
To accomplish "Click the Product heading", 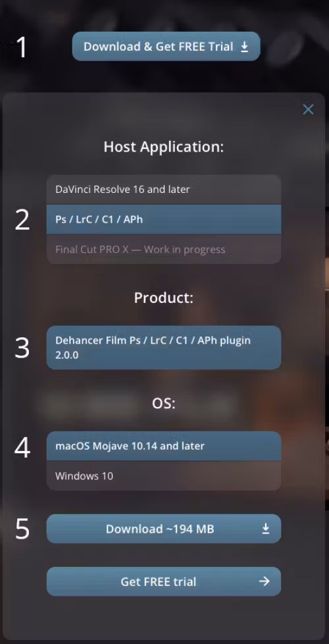I will click(x=164, y=298).
